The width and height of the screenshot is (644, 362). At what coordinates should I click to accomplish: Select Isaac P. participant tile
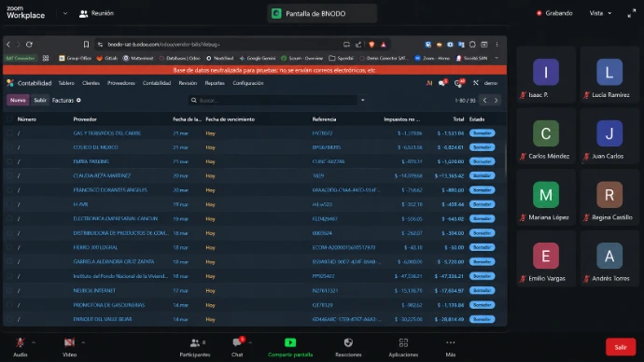click(546, 75)
